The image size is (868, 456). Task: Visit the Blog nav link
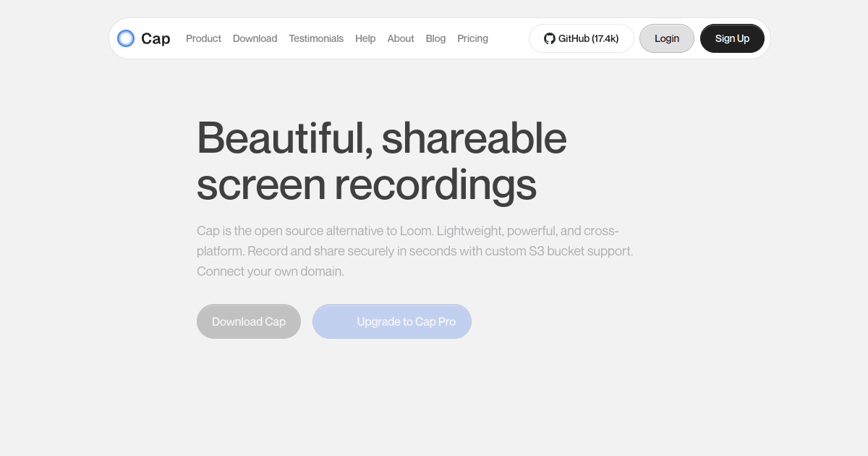pyautogui.click(x=435, y=38)
